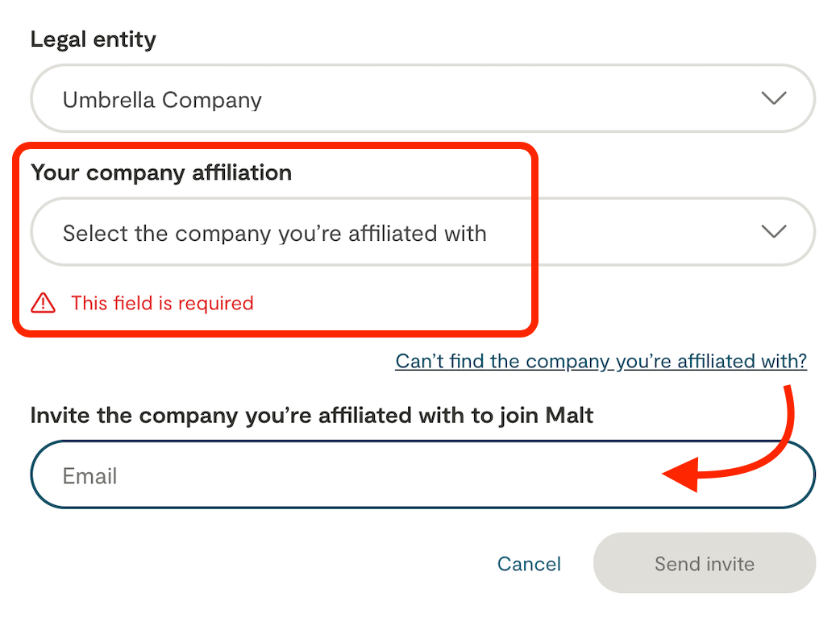Image resolution: width=840 pixels, height=630 pixels.
Task: Click the word "Malt" in invite heading
Action: click(x=569, y=416)
